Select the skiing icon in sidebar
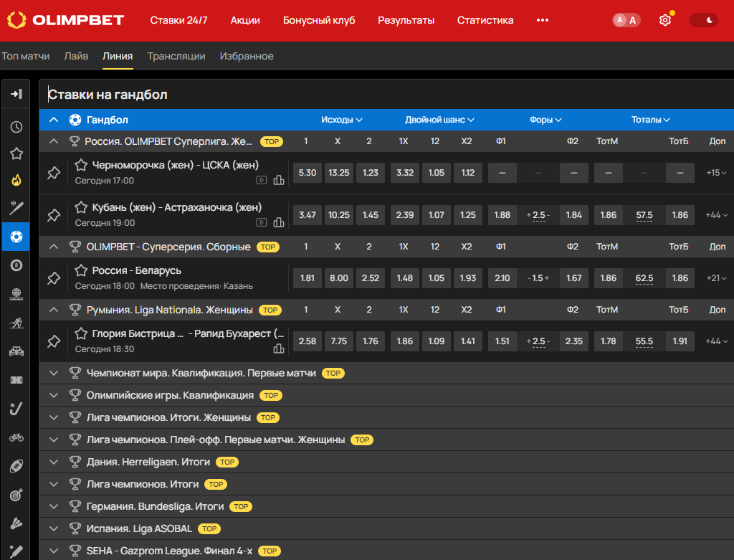Screen dimensions: 734x560 tap(16, 323)
